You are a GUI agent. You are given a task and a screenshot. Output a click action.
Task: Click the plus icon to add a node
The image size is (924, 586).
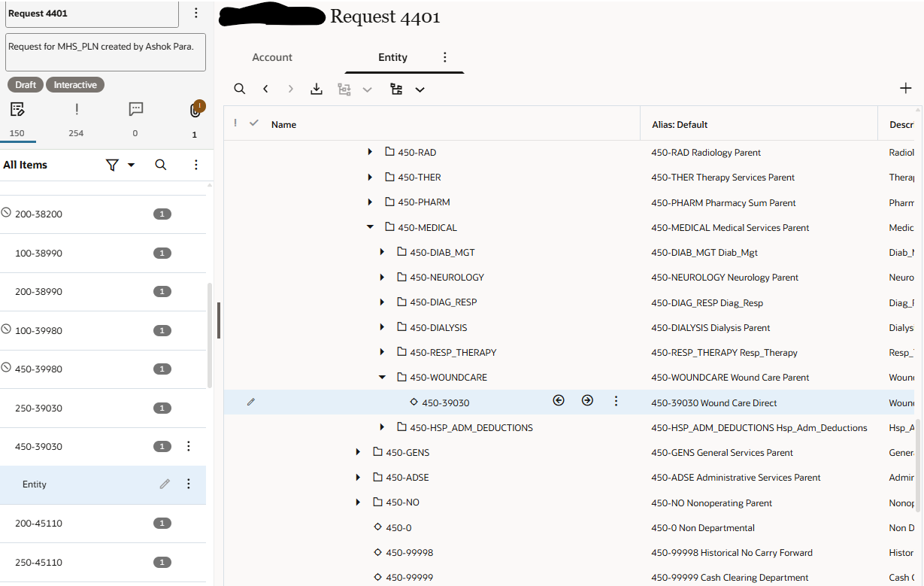click(906, 88)
